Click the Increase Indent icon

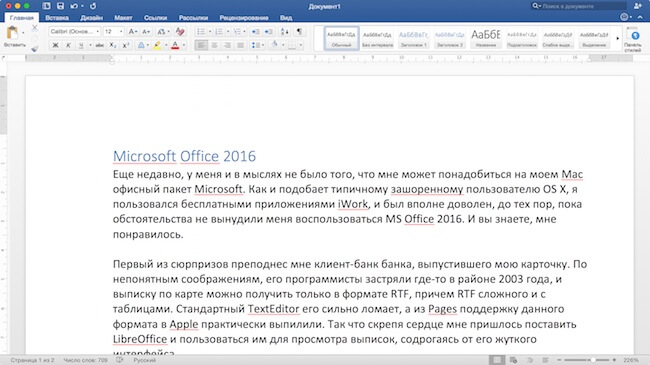pos(269,32)
